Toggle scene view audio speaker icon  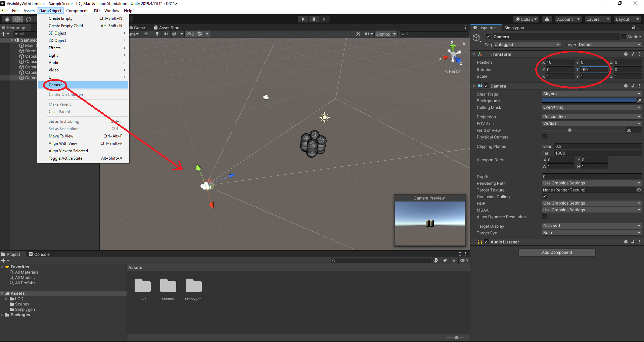[166, 34]
